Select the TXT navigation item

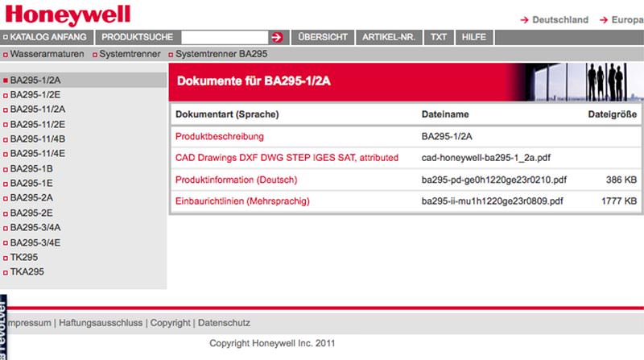click(439, 37)
